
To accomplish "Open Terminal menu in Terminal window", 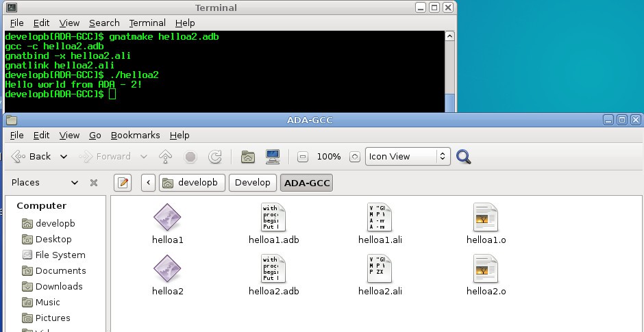I will tap(147, 23).
